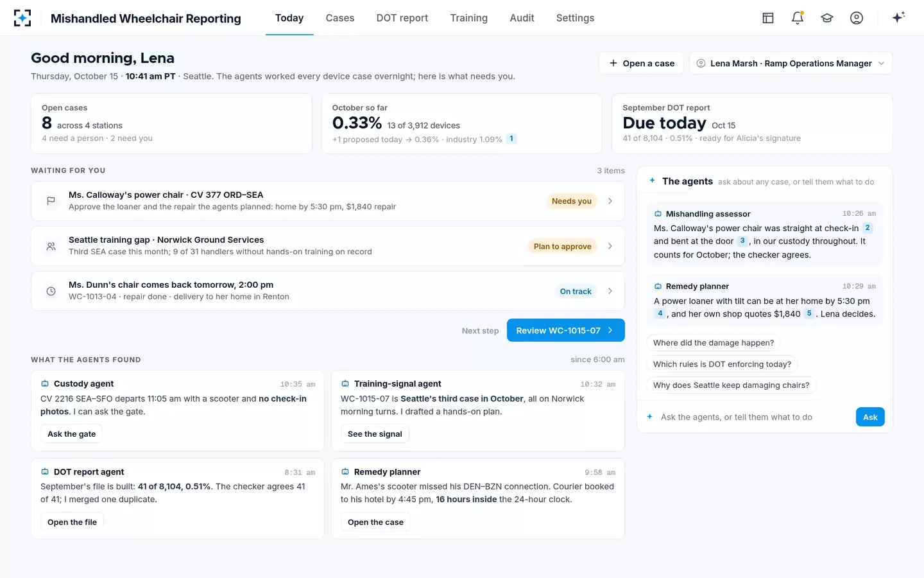Click the sparkle agents icon in header
The image size is (924, 578).
pos(898,17)
